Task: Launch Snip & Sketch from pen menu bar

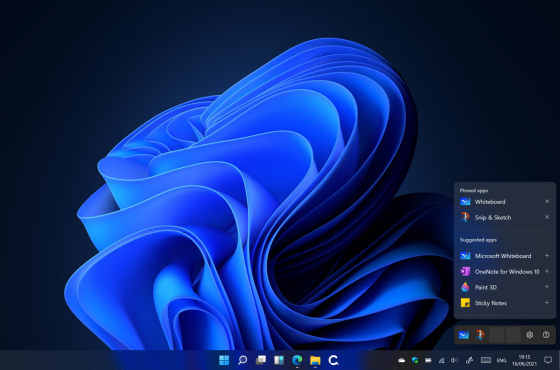Action: point(480,335)
